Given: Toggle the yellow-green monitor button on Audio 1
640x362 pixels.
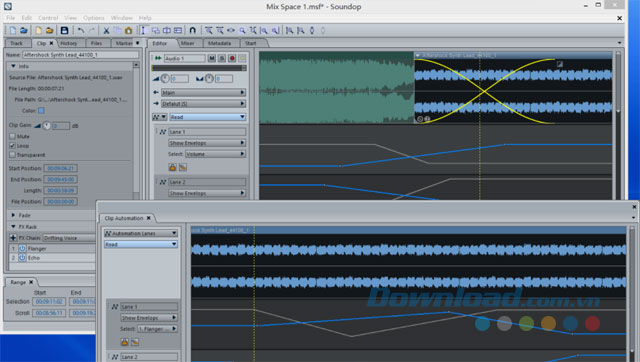Looking at the screenshot, I should (242, 58).
